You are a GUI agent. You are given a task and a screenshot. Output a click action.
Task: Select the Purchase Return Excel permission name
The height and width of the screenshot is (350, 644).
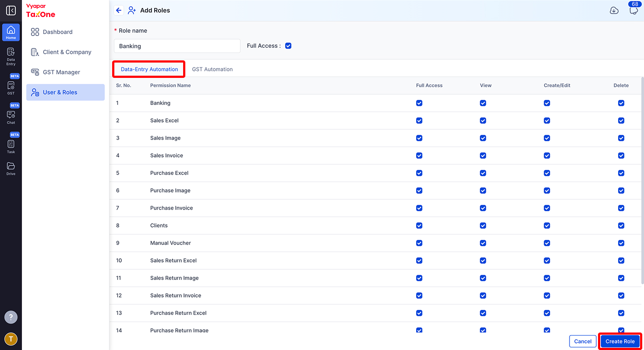point(178,313)
